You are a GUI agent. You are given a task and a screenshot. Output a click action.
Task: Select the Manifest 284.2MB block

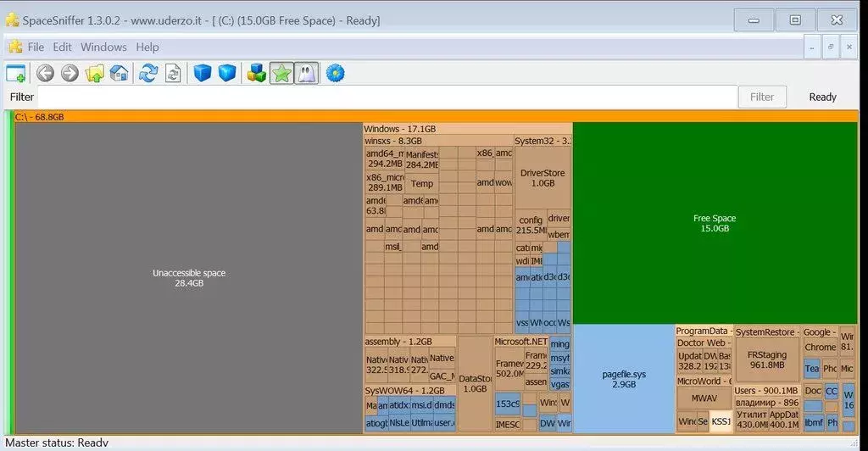point(422,159)
